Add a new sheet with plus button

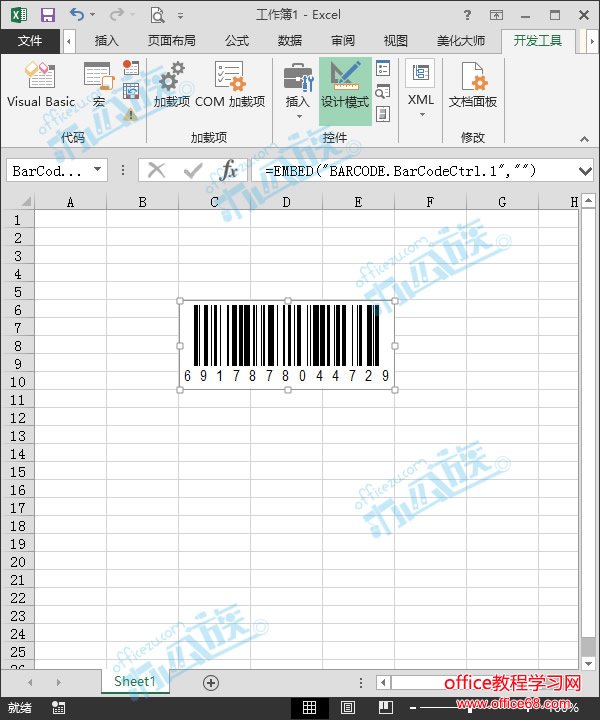211,683
